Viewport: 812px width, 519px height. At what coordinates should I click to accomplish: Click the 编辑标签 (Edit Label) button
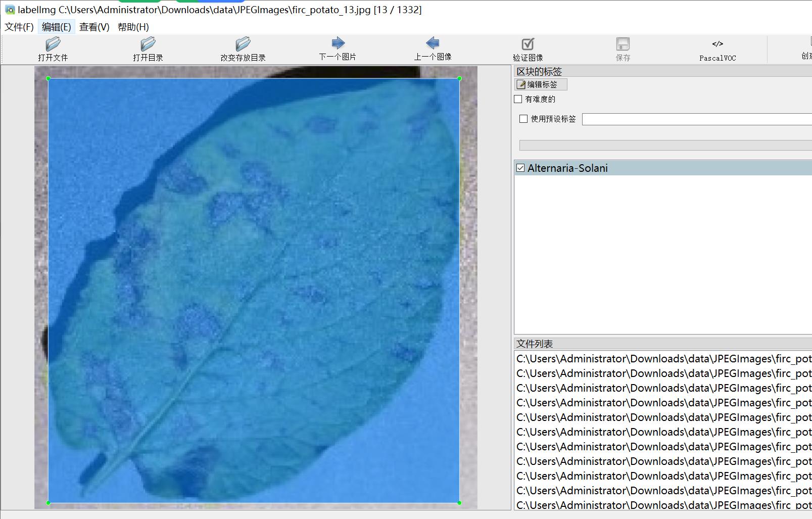click(x=541, y=84)
